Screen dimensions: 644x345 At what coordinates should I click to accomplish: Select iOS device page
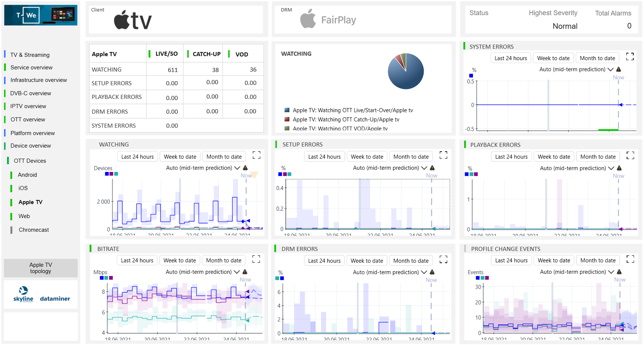click(23, 188)
